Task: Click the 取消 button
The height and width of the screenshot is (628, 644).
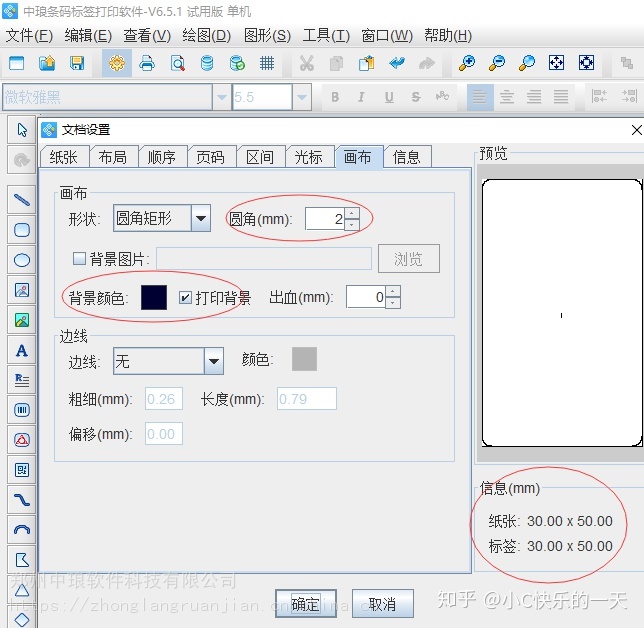Action: (382, 603)
